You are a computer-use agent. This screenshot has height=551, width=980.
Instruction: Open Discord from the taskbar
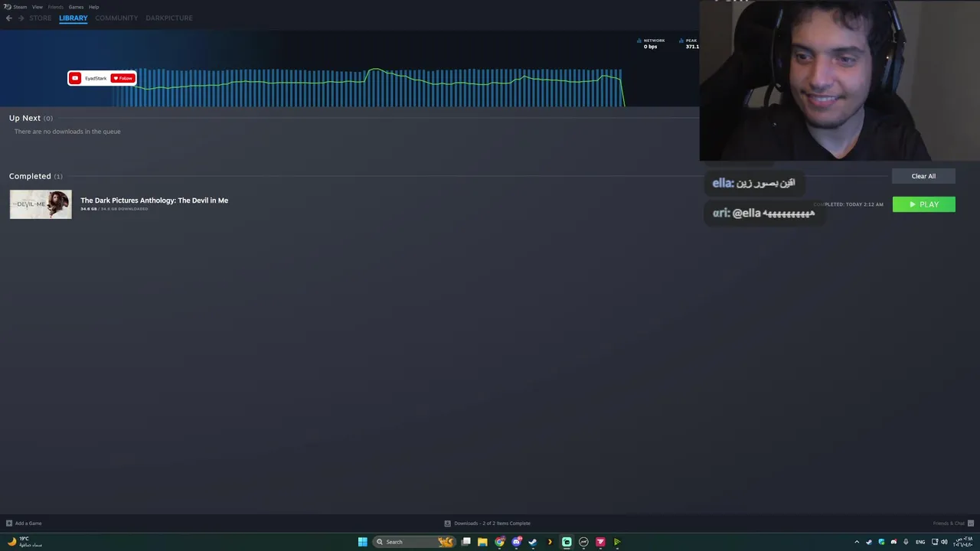(516, 542)
